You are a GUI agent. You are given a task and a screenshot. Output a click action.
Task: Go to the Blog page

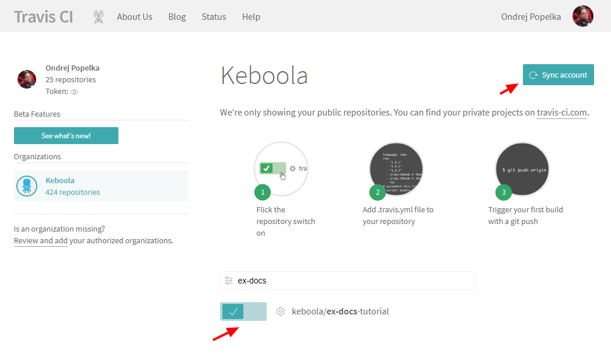click(x=177, y=17)
